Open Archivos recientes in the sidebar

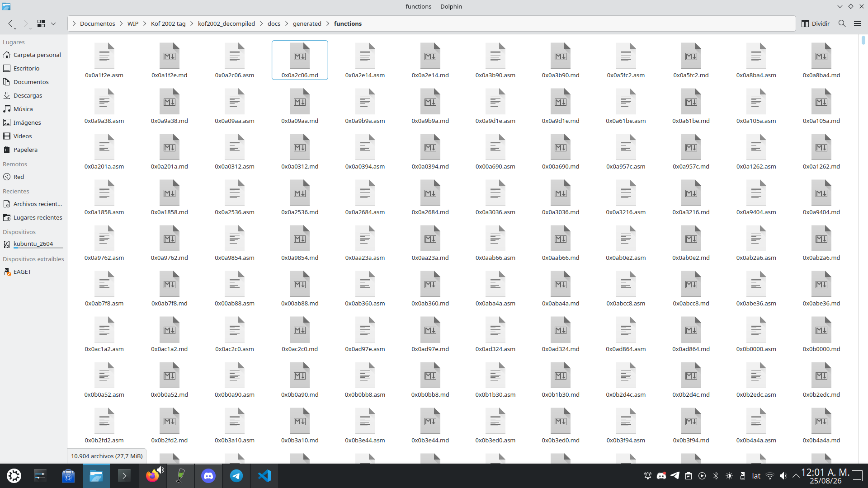33,204
